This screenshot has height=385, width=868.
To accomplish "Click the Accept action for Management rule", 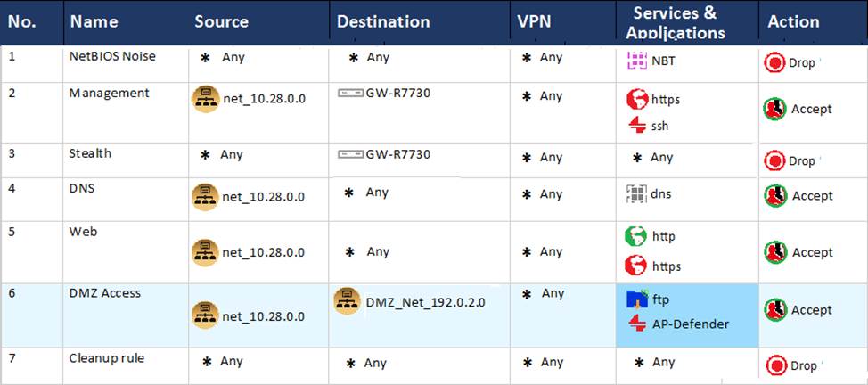I will [774, 109].
